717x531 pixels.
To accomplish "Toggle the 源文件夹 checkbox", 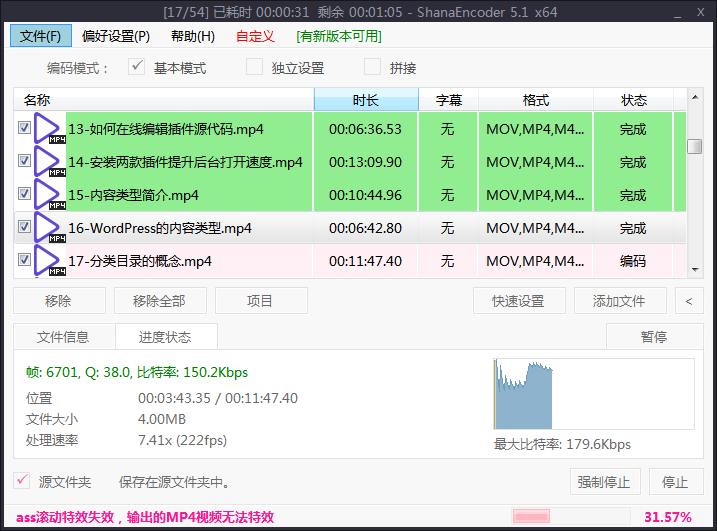I will click(22, 482).
